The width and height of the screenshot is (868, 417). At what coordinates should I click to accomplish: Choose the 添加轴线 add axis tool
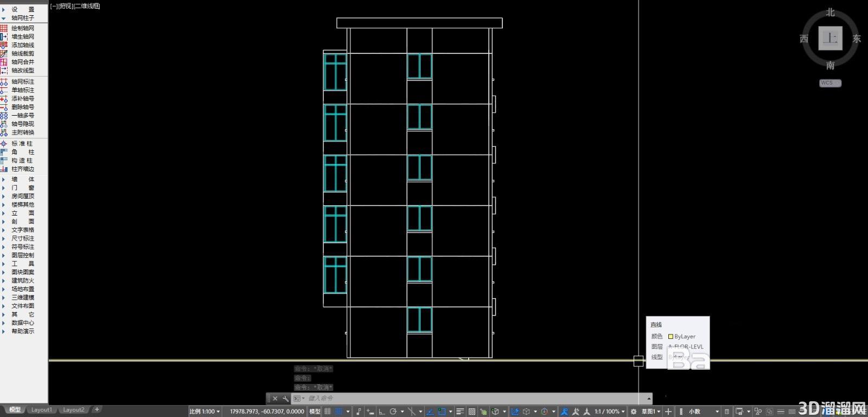(x=22, y=45)
